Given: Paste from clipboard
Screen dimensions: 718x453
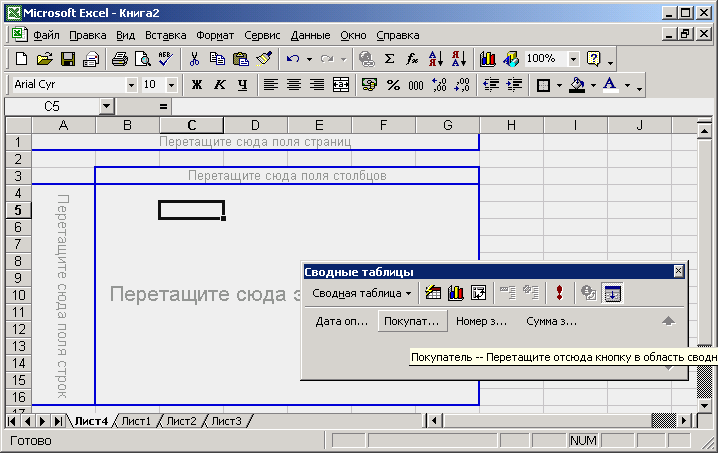Looking at the screenshot, I should tap(241, 59).
